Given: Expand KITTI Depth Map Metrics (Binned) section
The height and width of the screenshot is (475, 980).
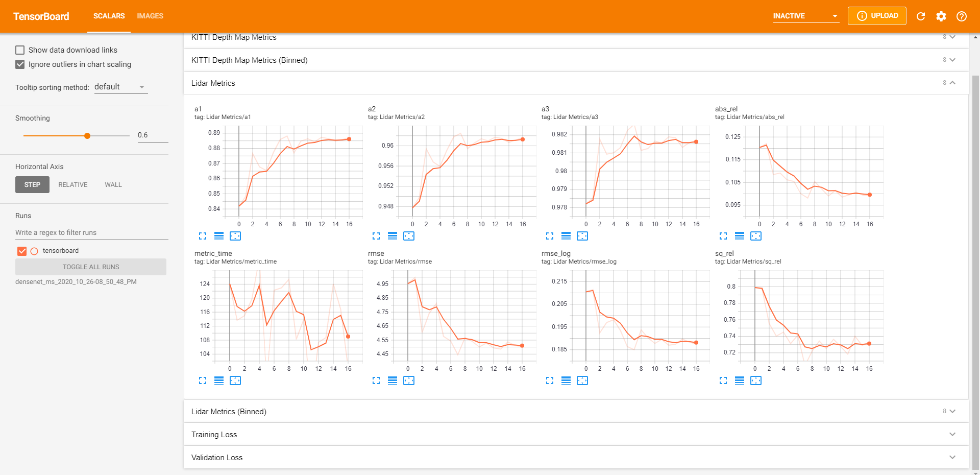Looking at the screenshot, I should pyautogui.click(x=576, y=60).
